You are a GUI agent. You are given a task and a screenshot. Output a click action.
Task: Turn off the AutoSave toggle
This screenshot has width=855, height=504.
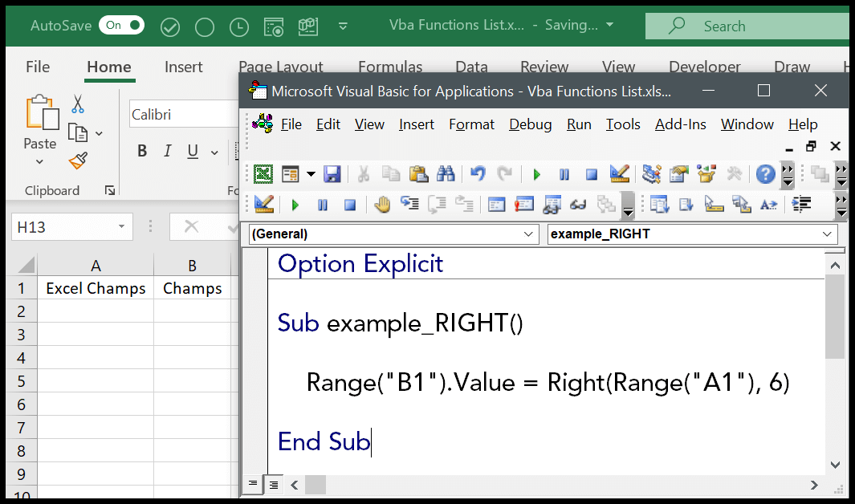coord(120,25)
